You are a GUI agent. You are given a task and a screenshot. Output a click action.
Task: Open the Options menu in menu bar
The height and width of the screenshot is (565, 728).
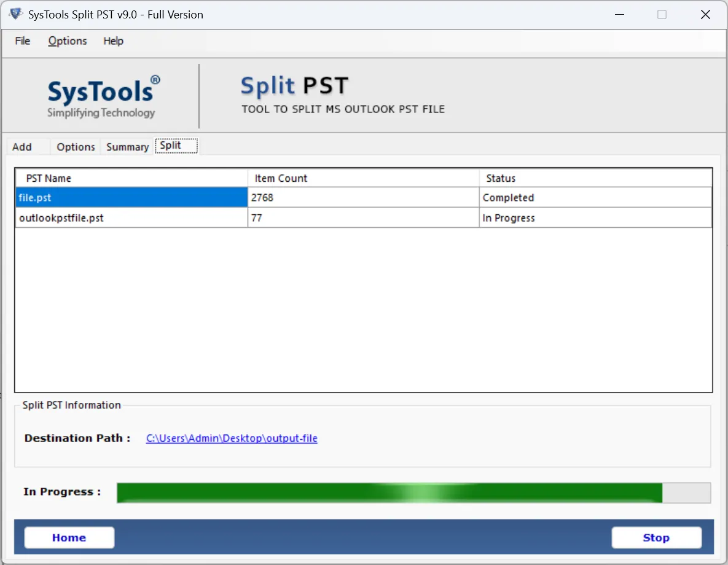point(68,41)
